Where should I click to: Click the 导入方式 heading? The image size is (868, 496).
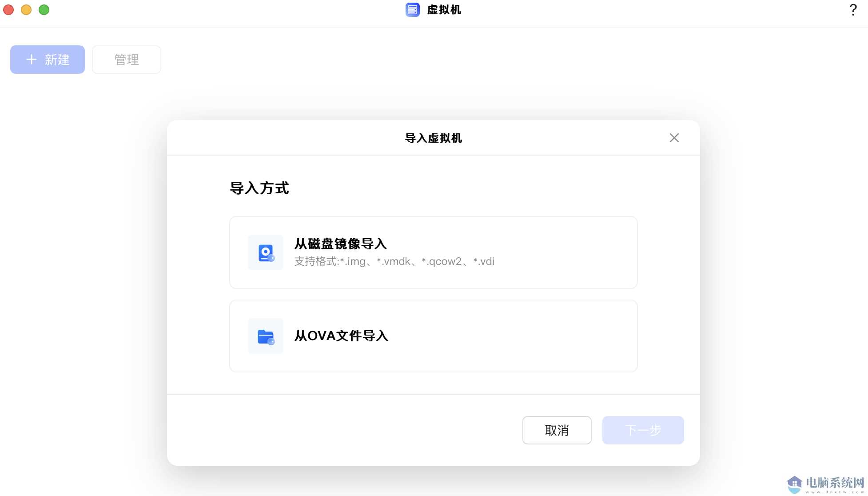259,188
